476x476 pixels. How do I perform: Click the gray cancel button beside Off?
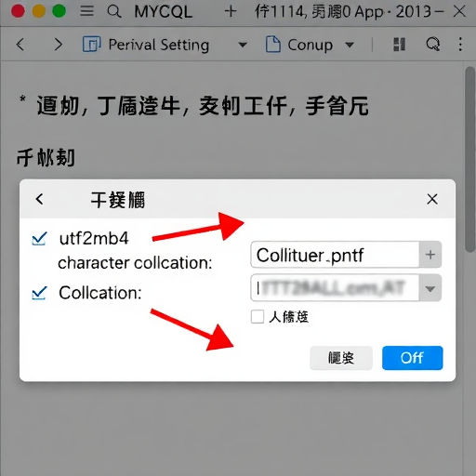pyautogui.click(x=341, y=358)
